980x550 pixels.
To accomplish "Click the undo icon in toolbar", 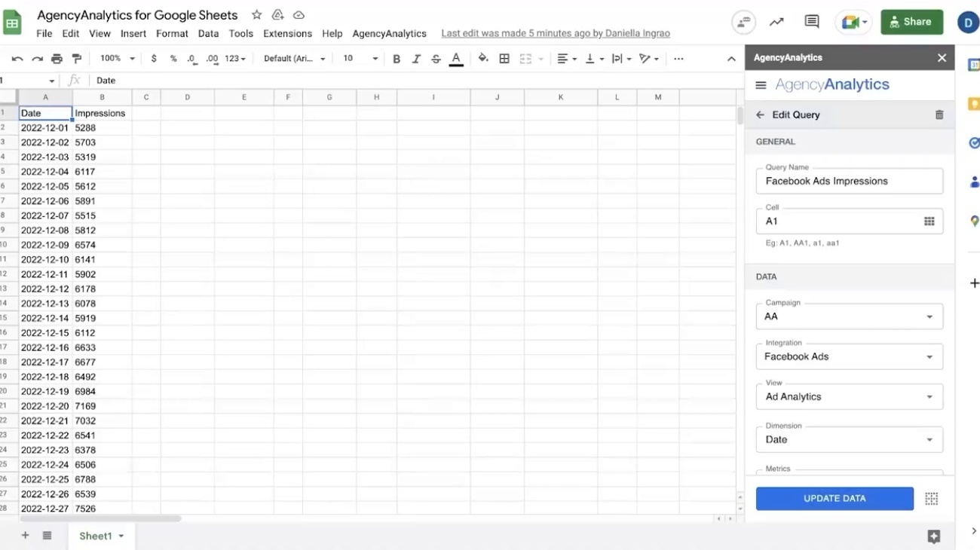I will click(x=17, y=59).
